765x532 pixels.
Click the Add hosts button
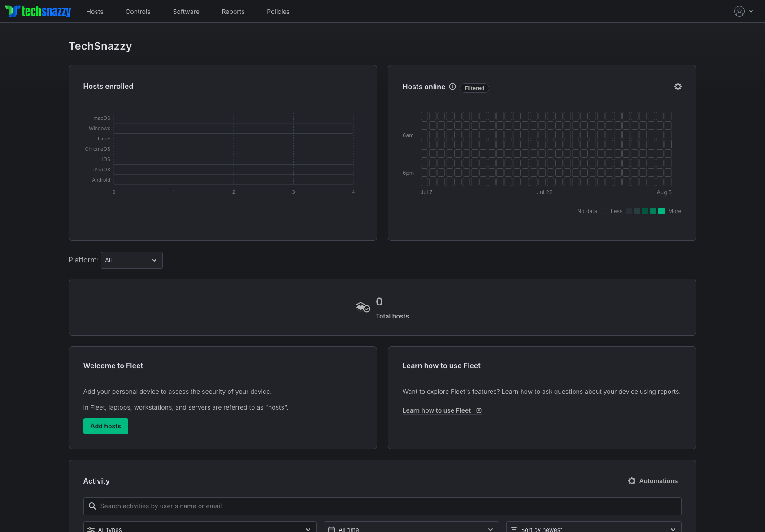106,426
